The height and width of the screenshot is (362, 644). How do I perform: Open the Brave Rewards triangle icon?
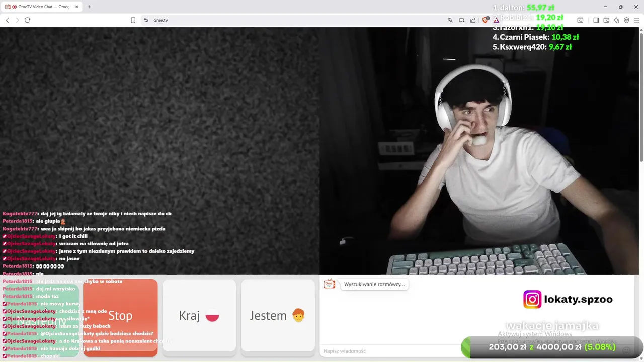pyautogui.click(x=496, y=20)
